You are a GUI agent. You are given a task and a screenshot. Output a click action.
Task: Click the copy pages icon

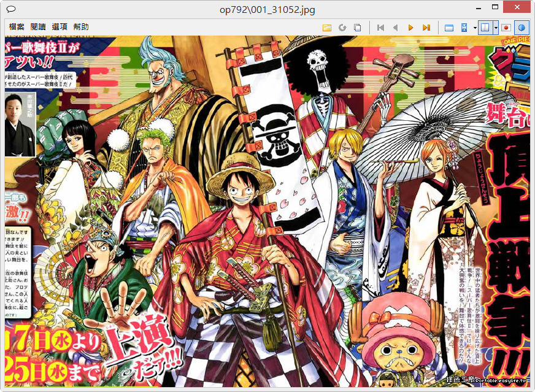[357, 28]
